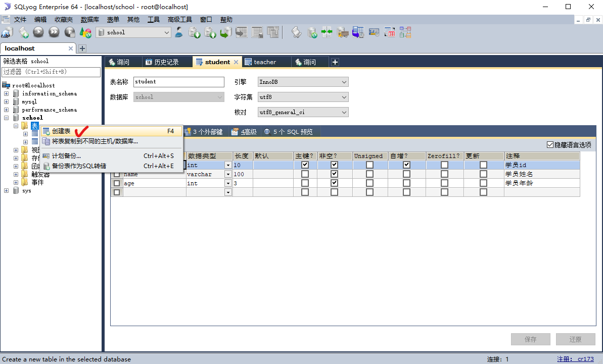Switch to the 历史记录 tab
The height and width of the screenshot is (364, 603).
coord(166,62)
